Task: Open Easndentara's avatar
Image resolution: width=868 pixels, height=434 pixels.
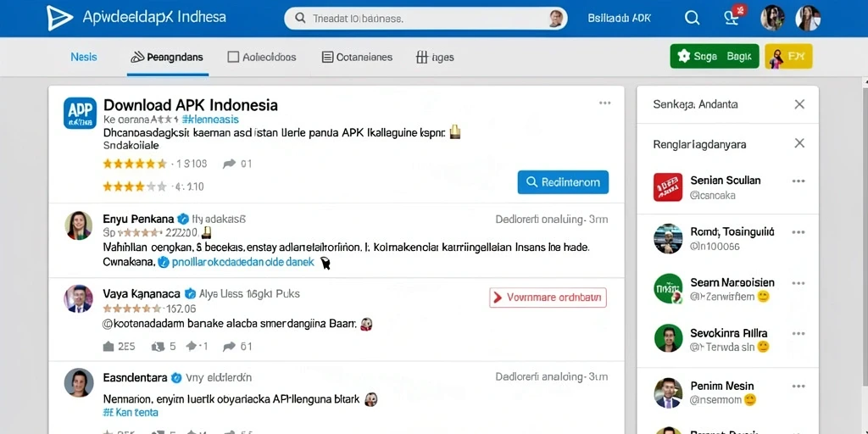Action: tap(79, 382)
